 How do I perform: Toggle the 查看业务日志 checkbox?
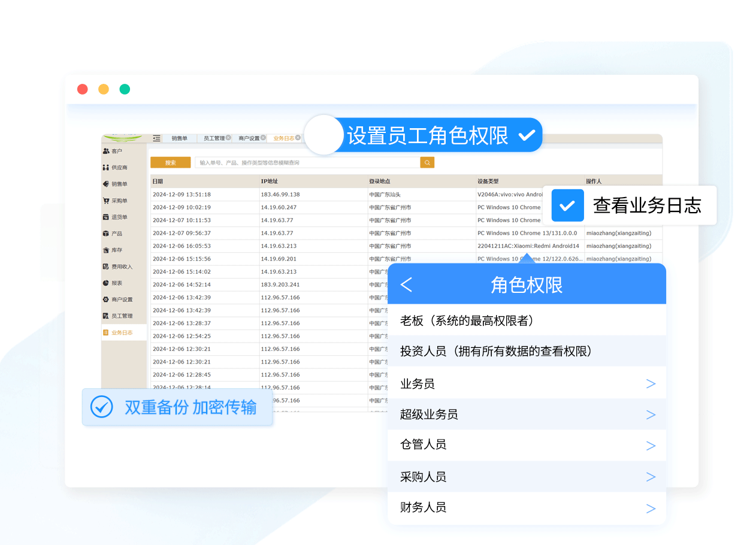point(567,206)
